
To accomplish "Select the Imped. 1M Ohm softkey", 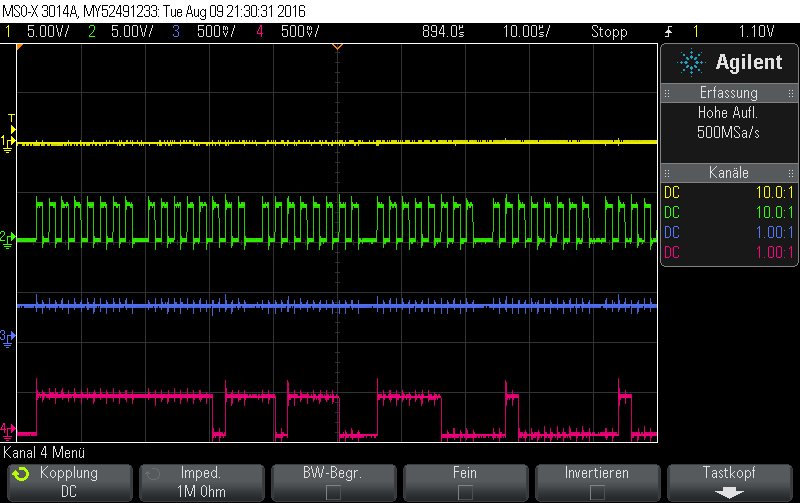I will pyautogui.click(x=202, y=482).
